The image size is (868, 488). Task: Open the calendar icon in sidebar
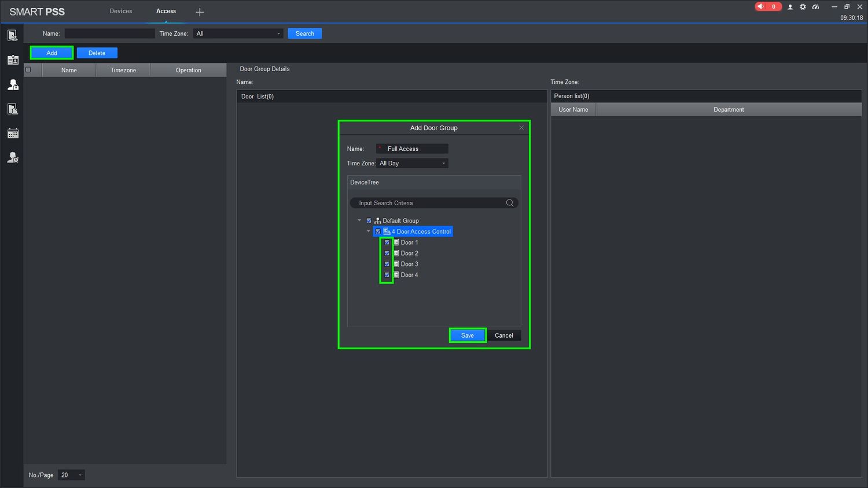click(x=13, y=134)
